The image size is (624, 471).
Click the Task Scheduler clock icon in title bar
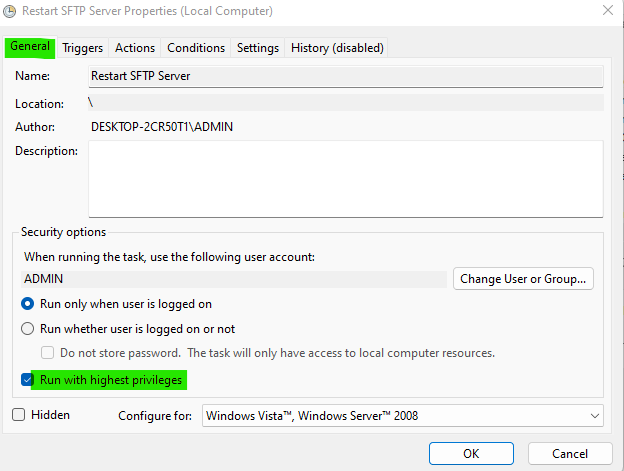coord(9,12)
